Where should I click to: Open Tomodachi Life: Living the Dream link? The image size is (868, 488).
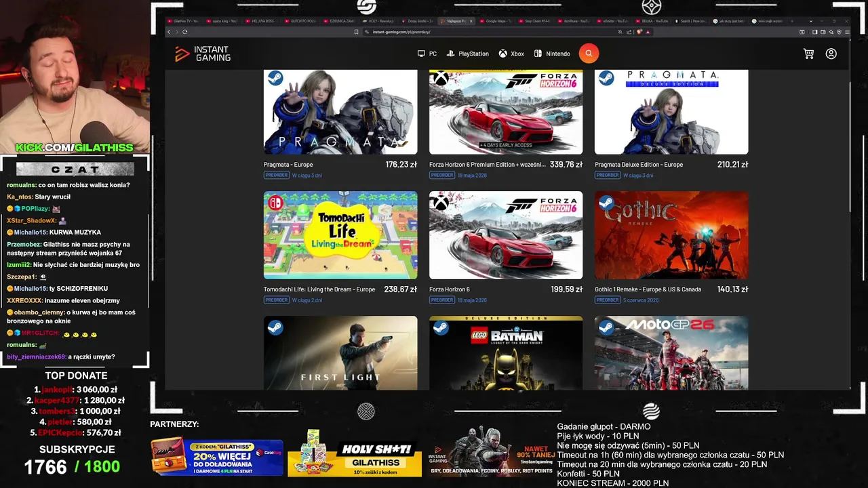point(319,289)
